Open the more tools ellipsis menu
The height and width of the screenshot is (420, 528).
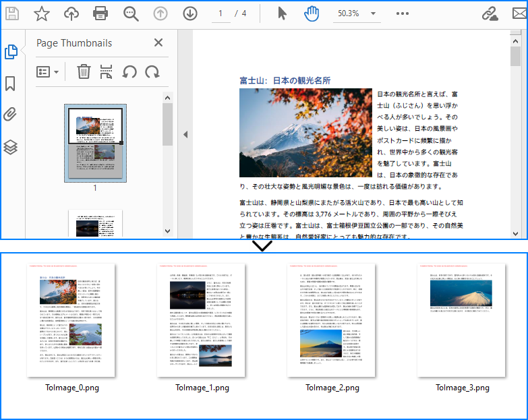click(x=403, y=13)
